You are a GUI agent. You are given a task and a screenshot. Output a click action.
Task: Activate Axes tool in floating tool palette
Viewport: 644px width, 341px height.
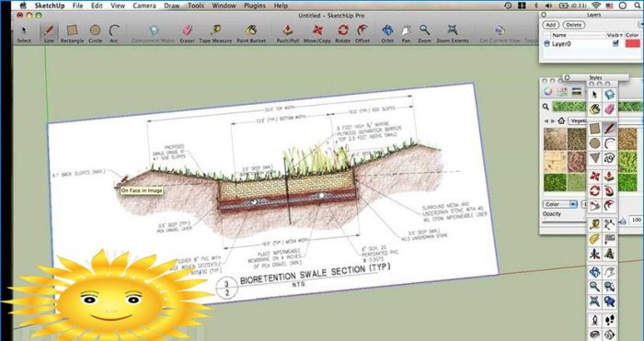point(594,254)
